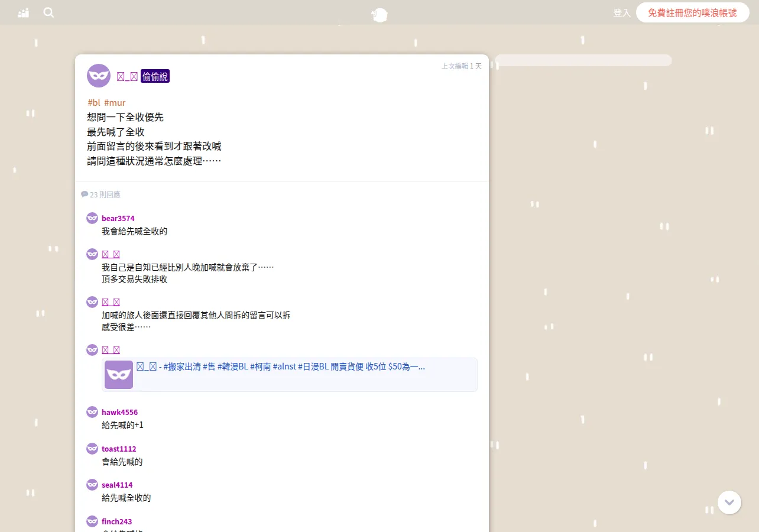Click the Plurk home icon in the top bar
Image resolution: width=759 pixels, height=532 pixels.
24,12
